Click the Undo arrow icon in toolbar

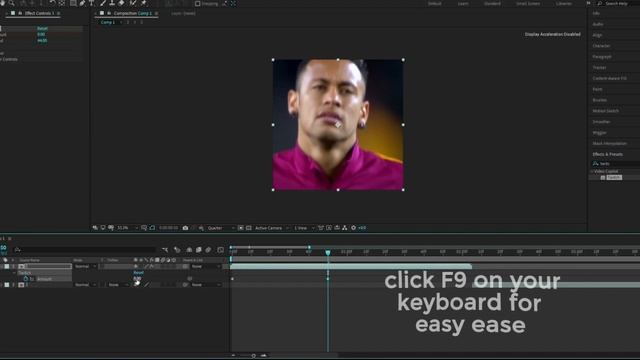tap(52, 3)
